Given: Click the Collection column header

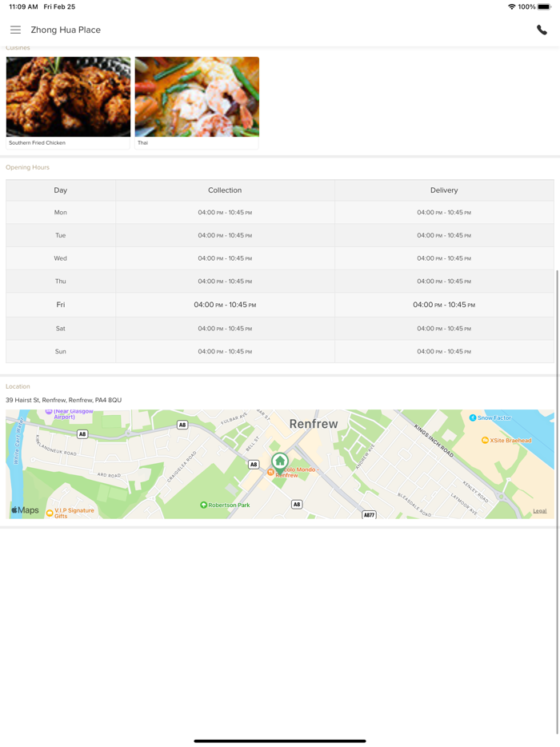Looking at the screenshot, I should tap(225, 190).
